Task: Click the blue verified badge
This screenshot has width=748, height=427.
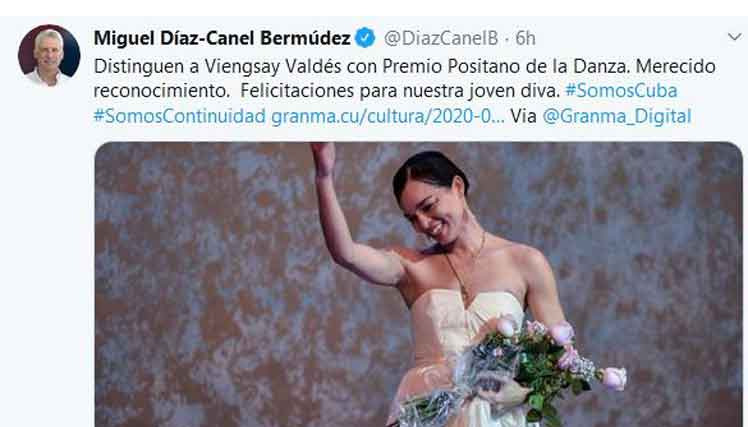Action: 365,38
